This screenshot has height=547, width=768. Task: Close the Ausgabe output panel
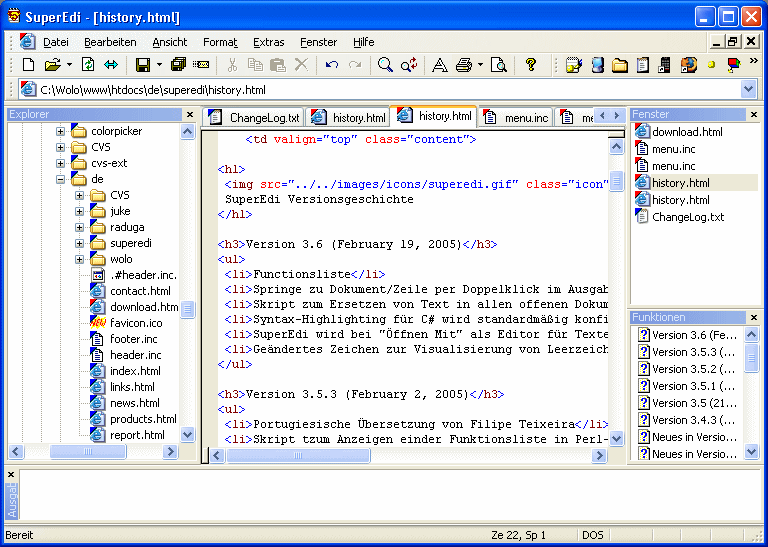tap(11, 475)
